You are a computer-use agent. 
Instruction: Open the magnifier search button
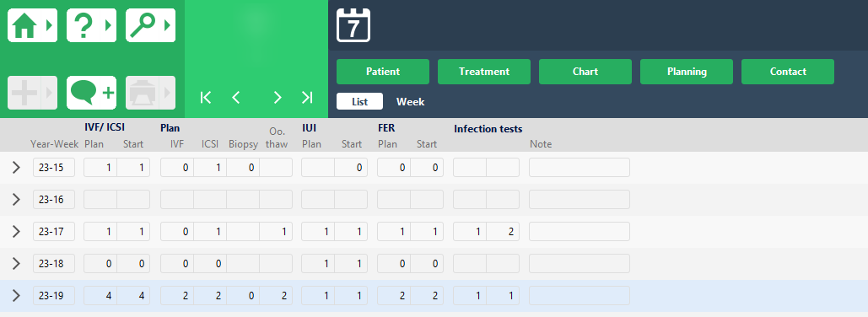point(150,25)
